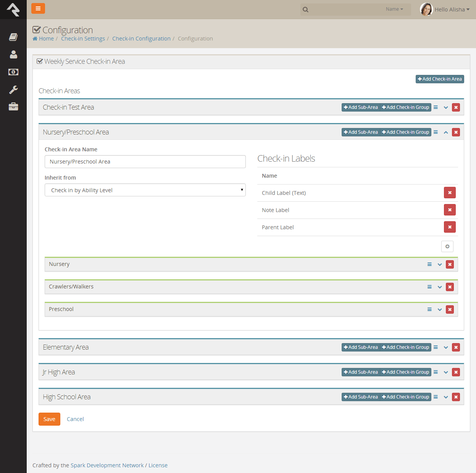Click the orange Save button
476x473 pixels.
tap(49, 419)
